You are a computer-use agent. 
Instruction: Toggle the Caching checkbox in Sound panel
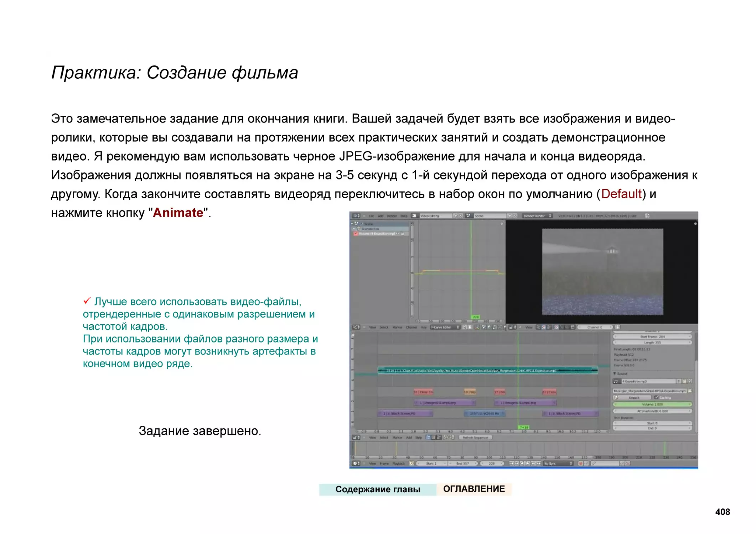pos(656,398)
